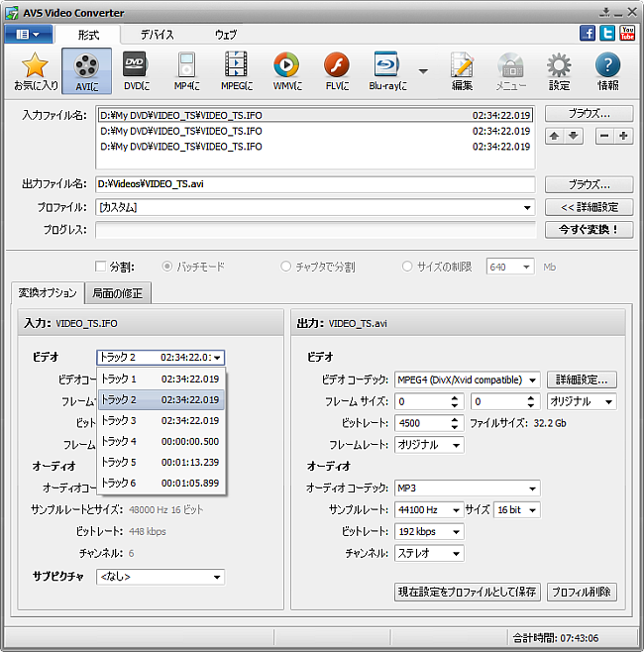Remove file with the minus button

604,136
